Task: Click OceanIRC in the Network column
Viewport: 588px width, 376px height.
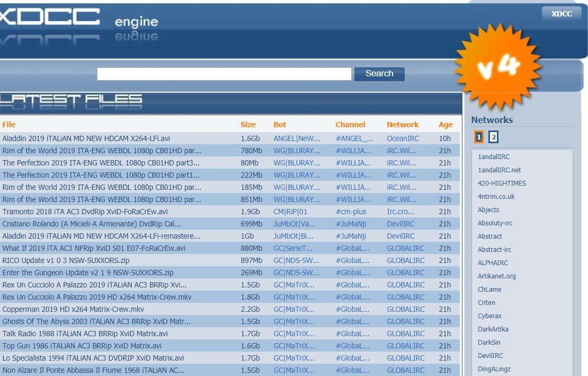Action: coord(403,138)
